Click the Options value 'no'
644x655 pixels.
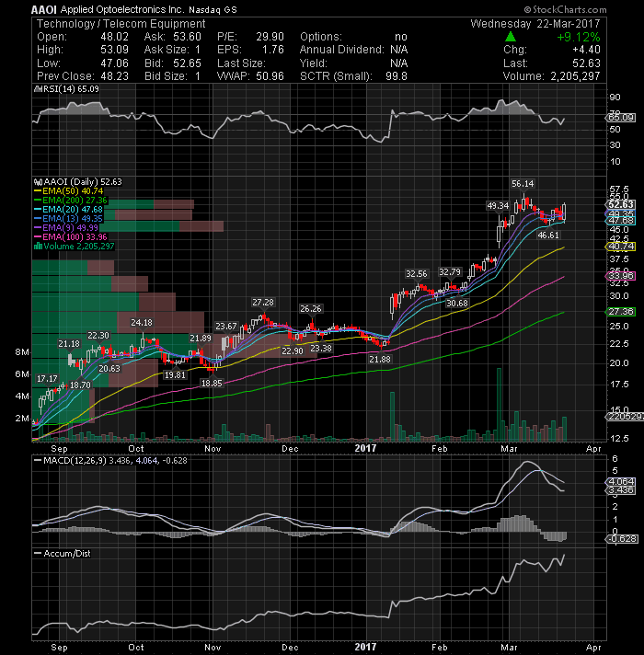[401, 37]
